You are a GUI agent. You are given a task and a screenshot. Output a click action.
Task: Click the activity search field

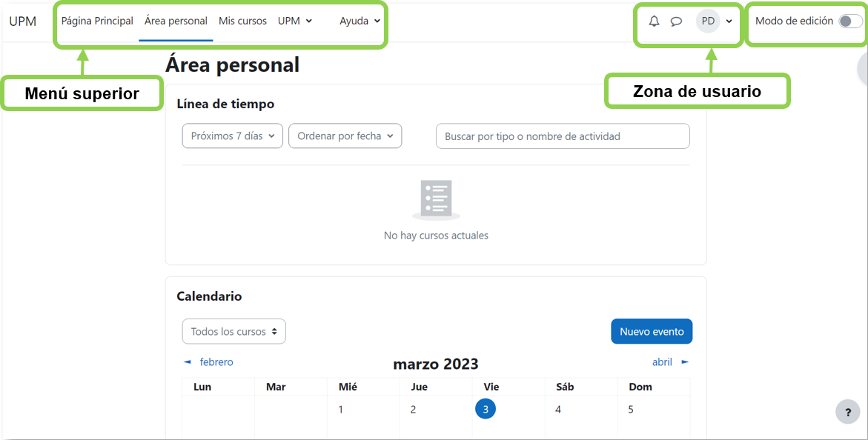tap(562, 136)
